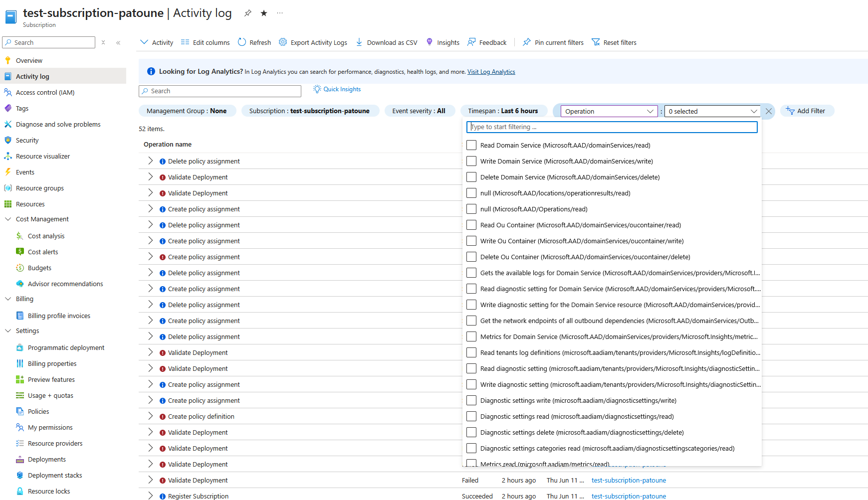Expand the first Delete policy assignment row
The width and height of the screenshot is (868, 500).
[x=150, y=161]
